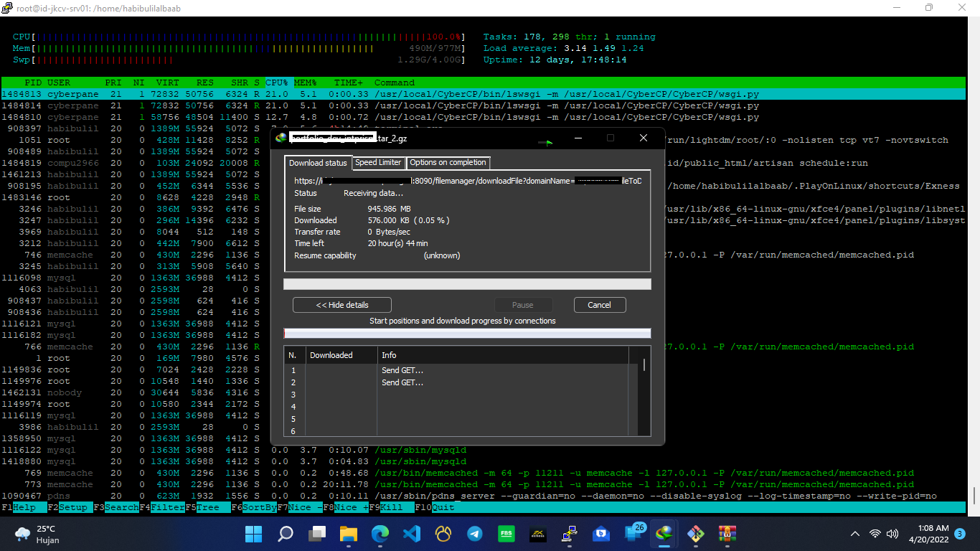
Task: Open File Explorer from the taskbar
Action: click(348, 534)
